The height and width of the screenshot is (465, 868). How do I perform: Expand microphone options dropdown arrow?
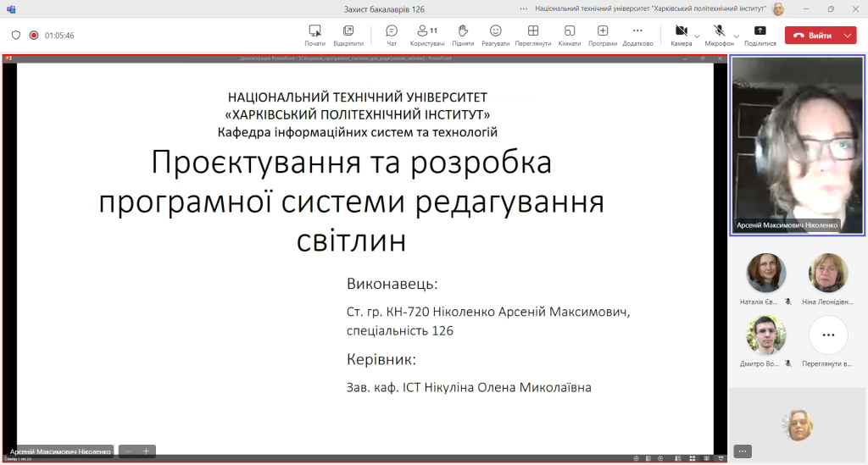coord(736,36)
